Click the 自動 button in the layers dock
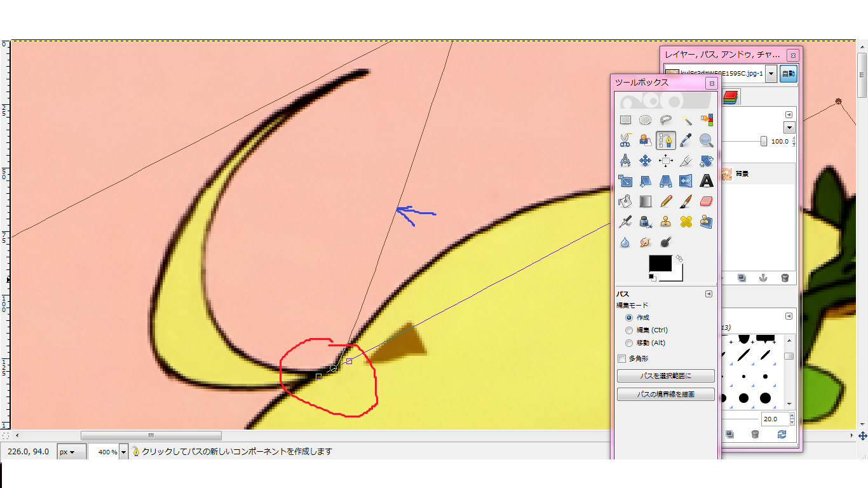The height and width of the screenshot is (488, 868). 789,74
